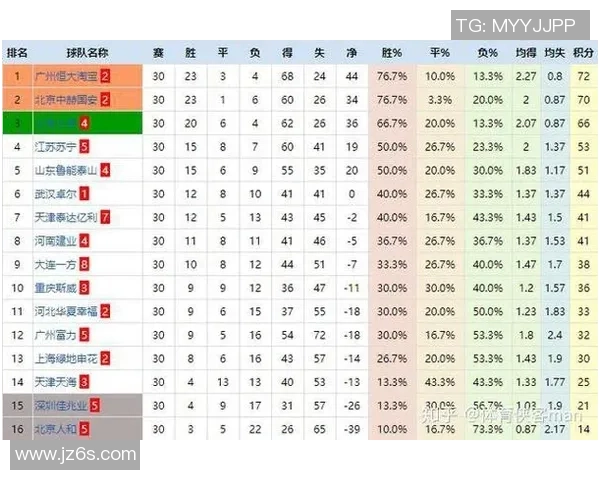Click the 排名 column header
The height and width of the screenshot is (480, 600).
pos(17,53)
